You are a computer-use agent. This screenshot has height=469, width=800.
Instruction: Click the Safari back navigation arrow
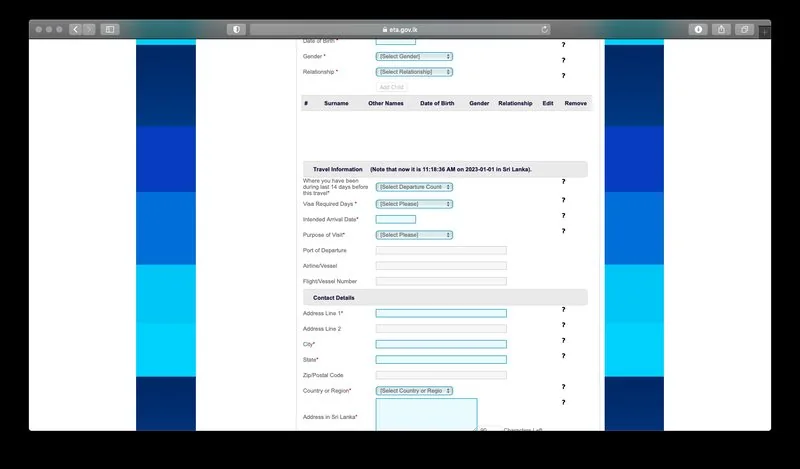pyautogui.click(x=75, y=30)
